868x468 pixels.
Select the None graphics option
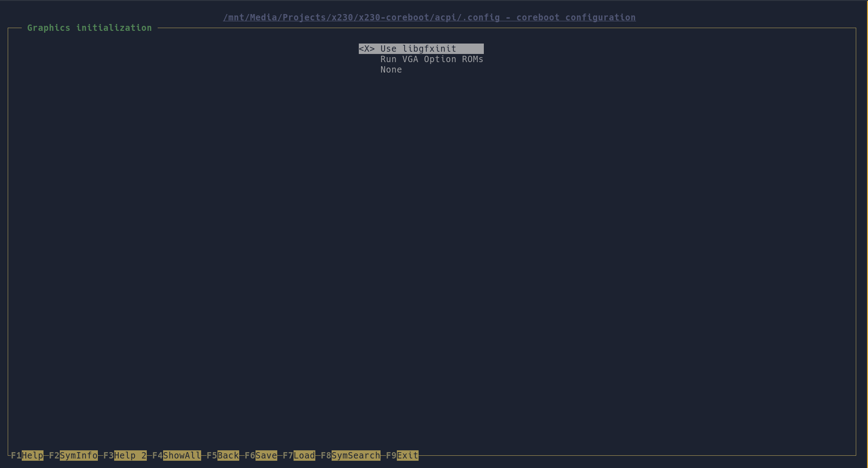[391, 70]
